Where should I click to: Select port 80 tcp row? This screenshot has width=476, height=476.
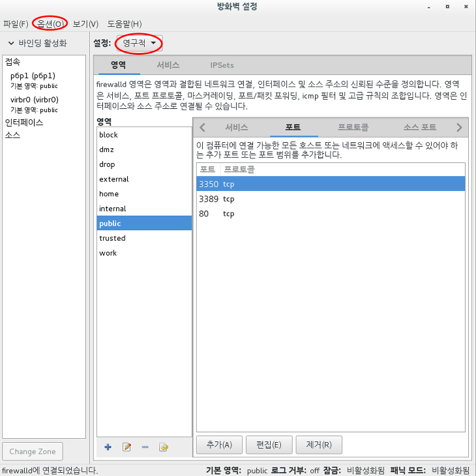click(x=331, y=214)
